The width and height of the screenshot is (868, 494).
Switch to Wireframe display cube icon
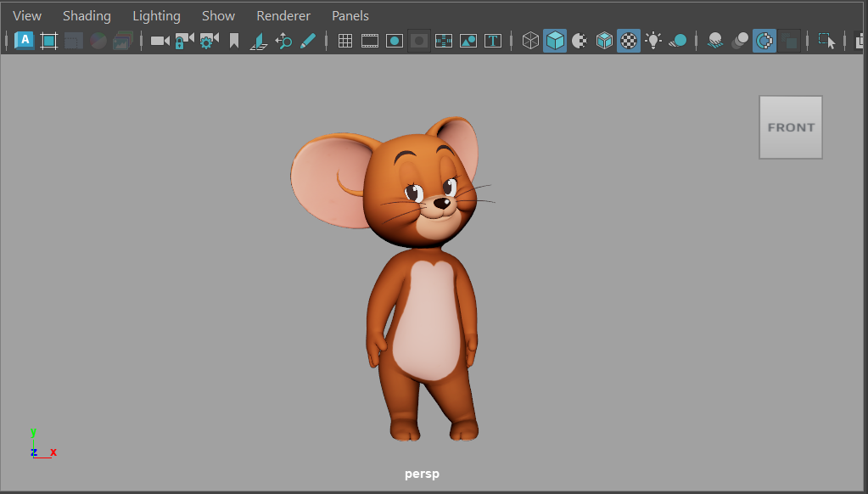(x=530, y=41)
